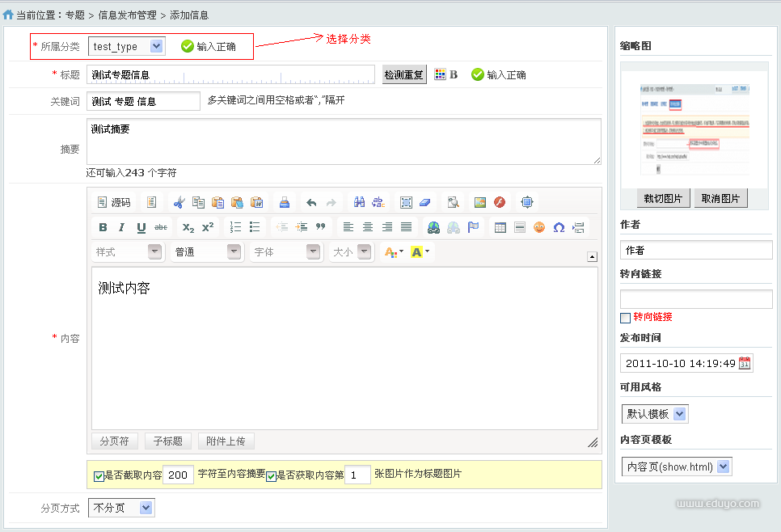Image resolution: width=781 pixels, height=532 pixels.
Task: Enable the 转向链接 checkbox
Action: pyautogui.click(x=625, y=318)
